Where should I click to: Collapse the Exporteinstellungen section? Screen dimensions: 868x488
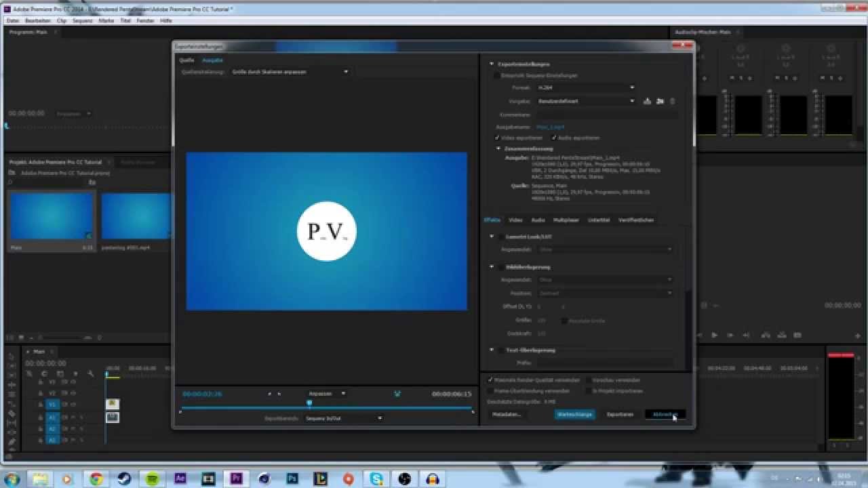[492, 64]
